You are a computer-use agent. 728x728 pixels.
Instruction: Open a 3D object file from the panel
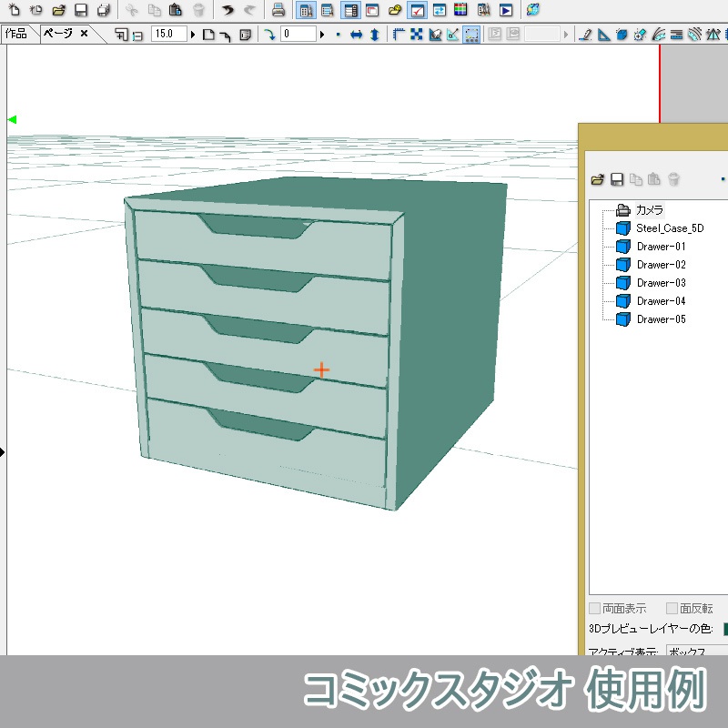click(598, 179)
